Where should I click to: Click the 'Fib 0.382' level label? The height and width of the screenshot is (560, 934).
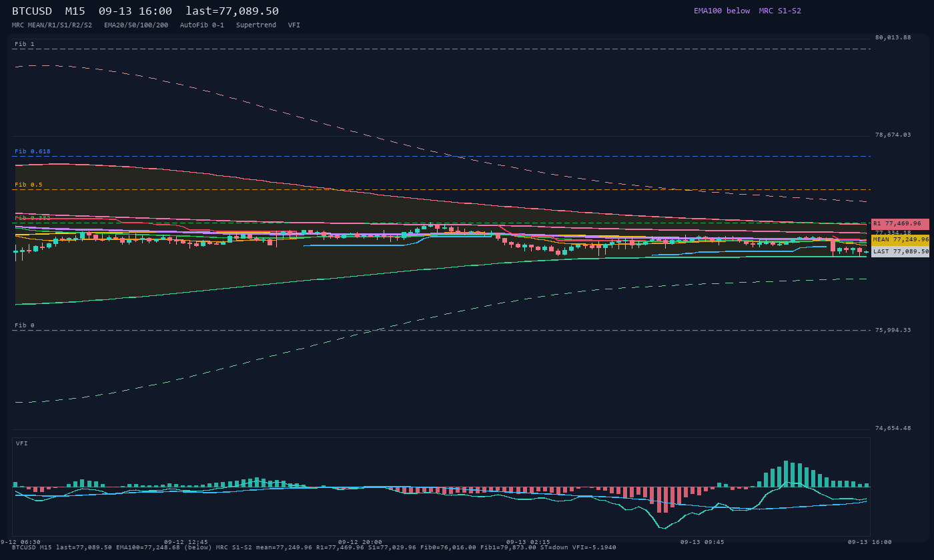coord(33,218)
